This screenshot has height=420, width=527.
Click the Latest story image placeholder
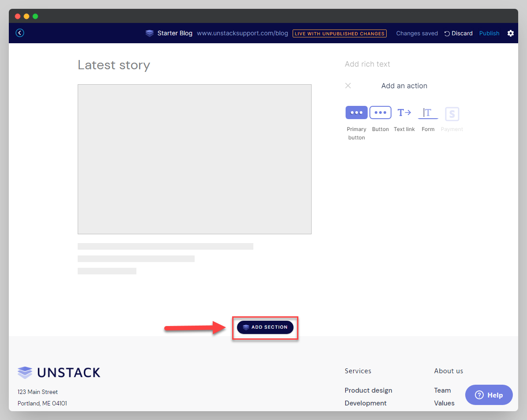(x=194, y=159)
